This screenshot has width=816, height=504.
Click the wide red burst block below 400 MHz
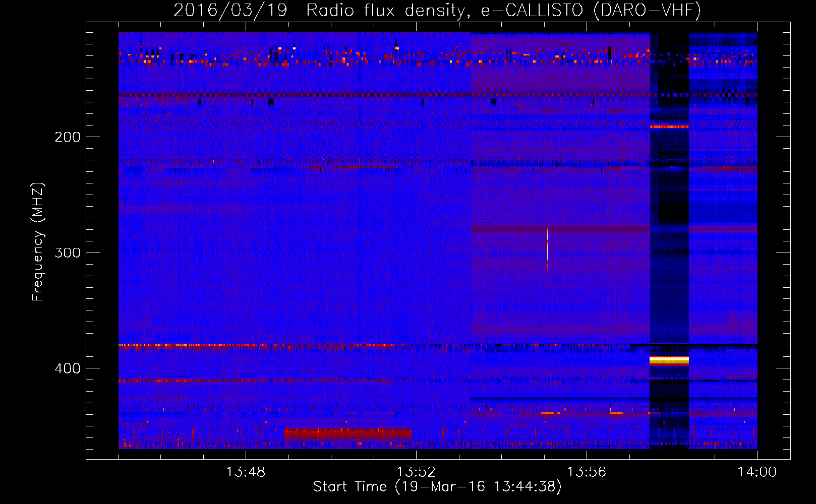[x=347, y=433]
